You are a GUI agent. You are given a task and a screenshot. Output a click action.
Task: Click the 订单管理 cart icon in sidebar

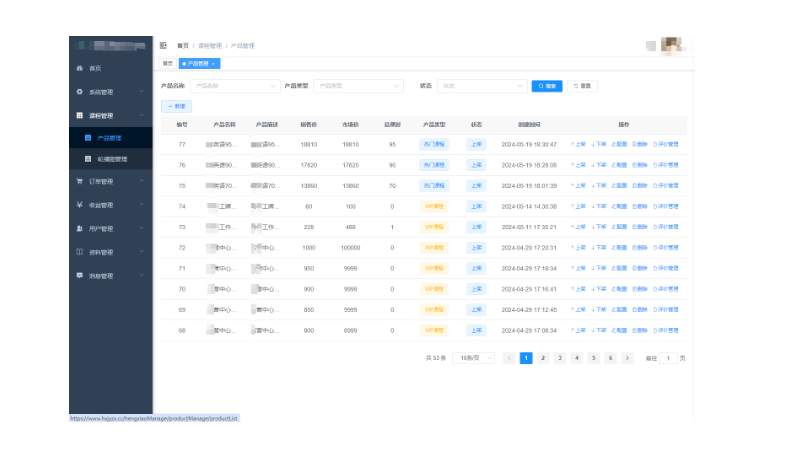click(x=80, y=182)
